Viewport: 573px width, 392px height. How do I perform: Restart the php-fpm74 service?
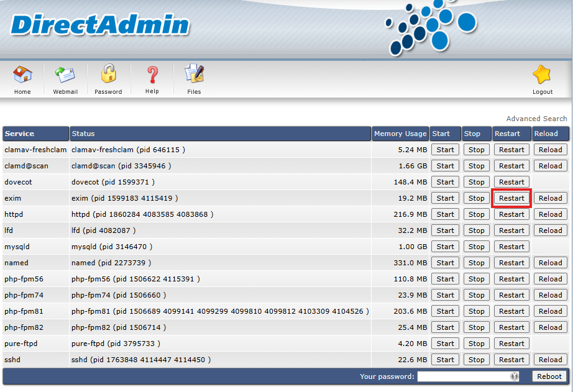click(511, 295)
